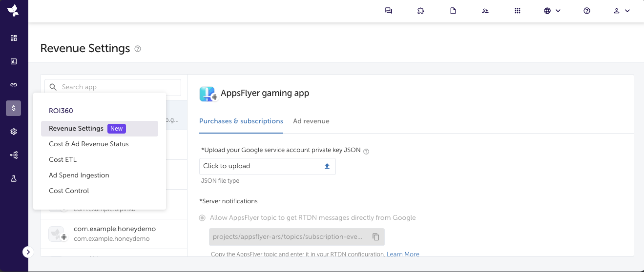Click the dollar sign ROI360 sidebar icon
644x272 pixels.
[x=14, y=108]
